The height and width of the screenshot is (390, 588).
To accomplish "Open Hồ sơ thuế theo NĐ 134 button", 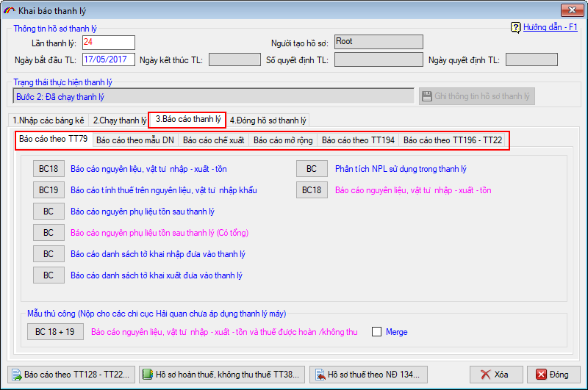I will click(x=368, y=375).
